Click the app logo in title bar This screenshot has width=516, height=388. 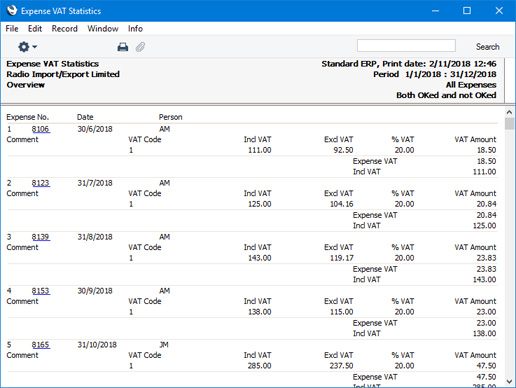point(12,11)
